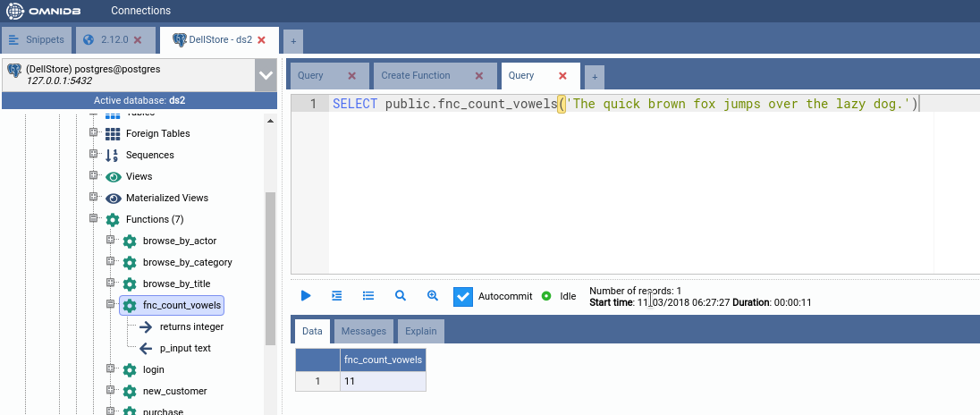Click the PostgreSQL elephant connection icon
980x415 pixels.
pyautogui.click(x=14, y=70)
